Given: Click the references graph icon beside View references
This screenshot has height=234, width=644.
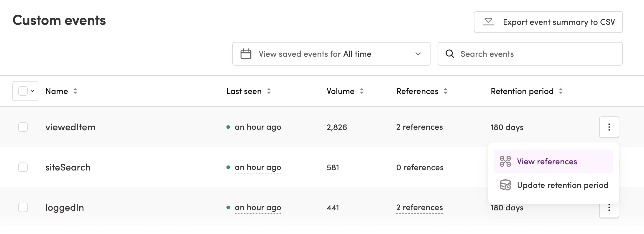Looking at the screenshot, I should [x=505, y=161].
